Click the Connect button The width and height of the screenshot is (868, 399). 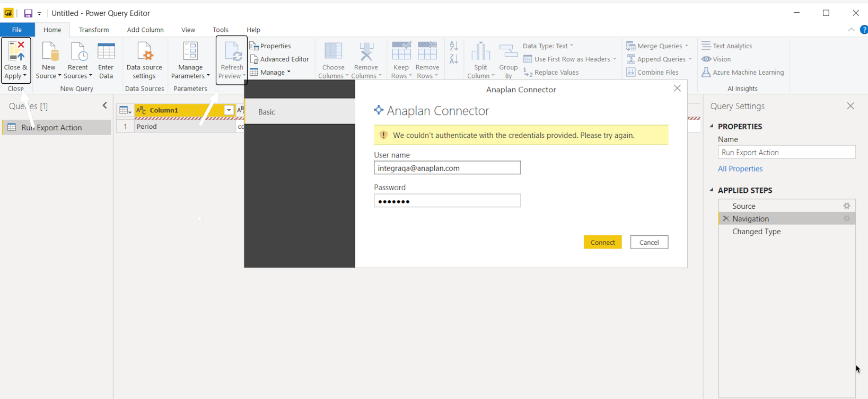[602, 242]
